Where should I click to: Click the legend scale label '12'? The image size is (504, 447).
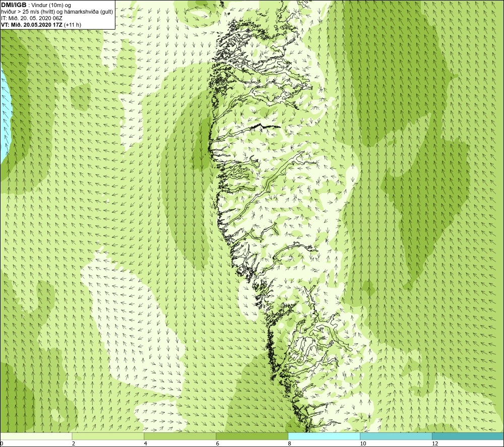tap(435, 444)
